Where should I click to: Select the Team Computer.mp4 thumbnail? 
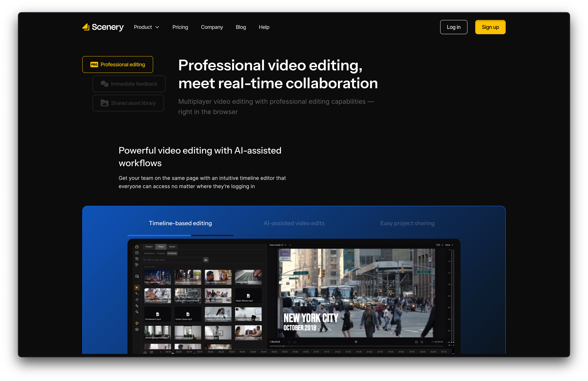[x=218, y=277]
